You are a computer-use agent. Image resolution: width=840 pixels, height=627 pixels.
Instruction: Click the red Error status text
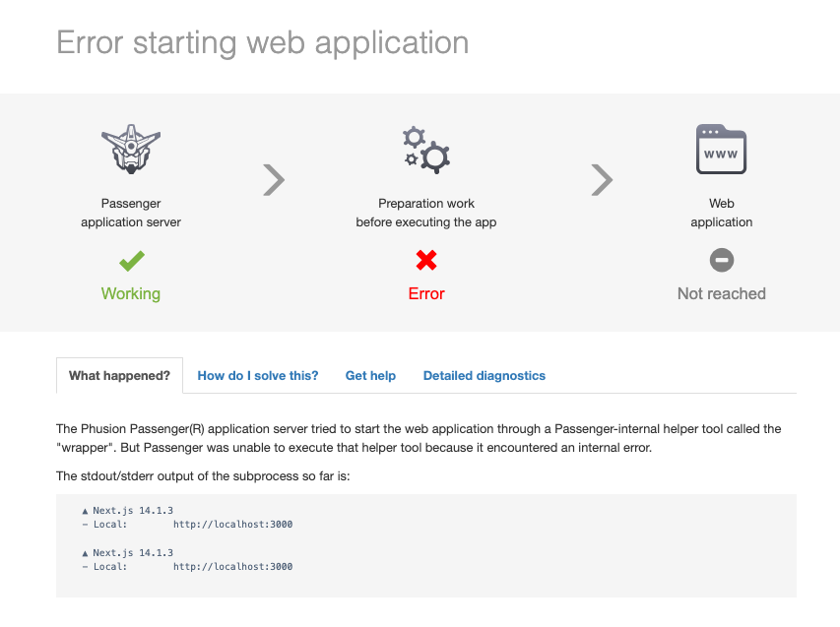pyautogui.click(x=426, y=293)
